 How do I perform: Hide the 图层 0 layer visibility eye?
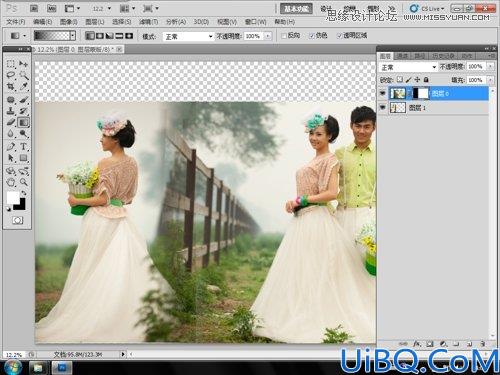[x=383, y=94]
